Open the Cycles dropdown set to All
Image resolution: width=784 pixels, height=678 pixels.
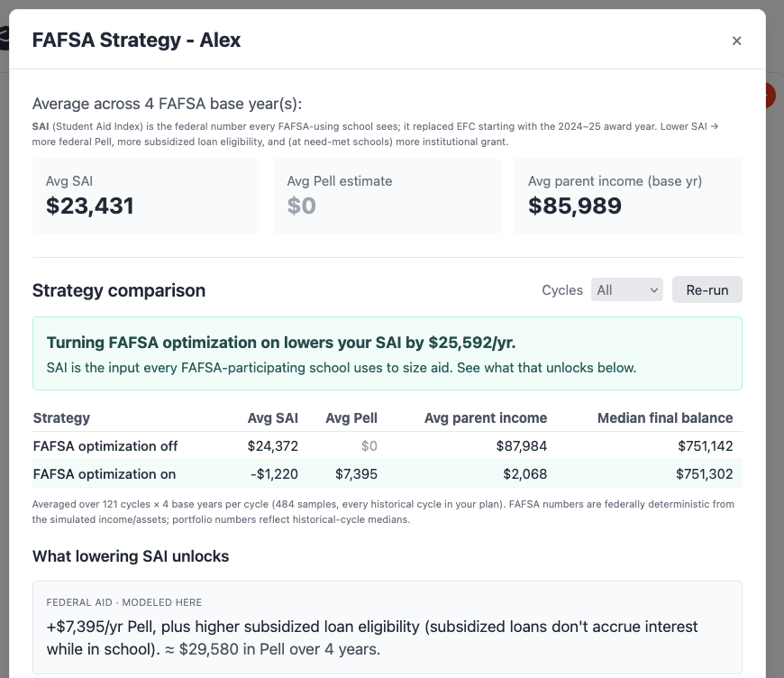point(627,289)
